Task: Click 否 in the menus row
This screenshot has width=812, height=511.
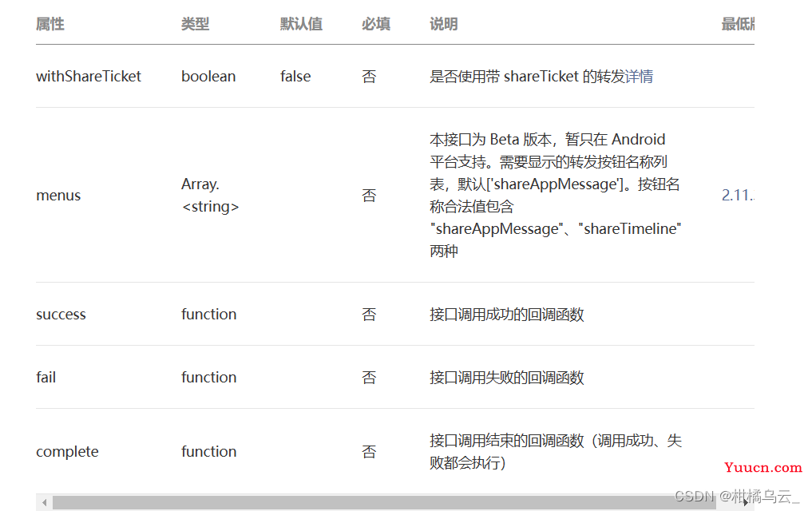Action: (x=369, y=196)
